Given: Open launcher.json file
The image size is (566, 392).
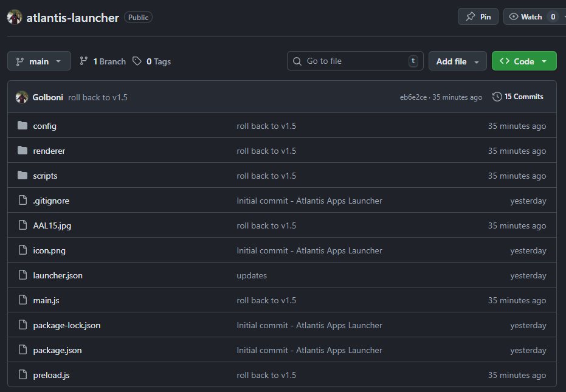Looking at the screenshot, I should pos(58,275).
